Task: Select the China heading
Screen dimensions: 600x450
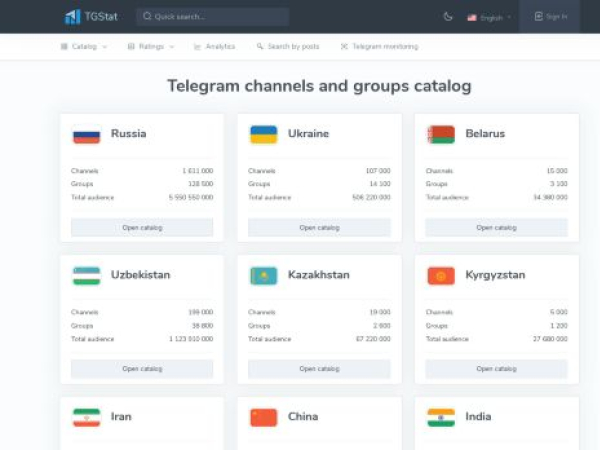Action: pos(303,416)
